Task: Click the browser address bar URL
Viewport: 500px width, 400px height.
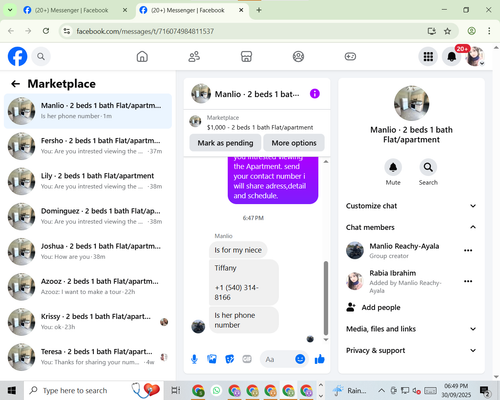Action: point(145,31)
